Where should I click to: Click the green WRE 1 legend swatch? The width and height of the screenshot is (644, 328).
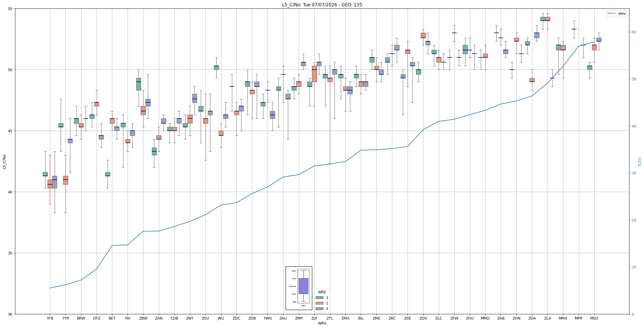pyautogui.click(x=319, y=298)
